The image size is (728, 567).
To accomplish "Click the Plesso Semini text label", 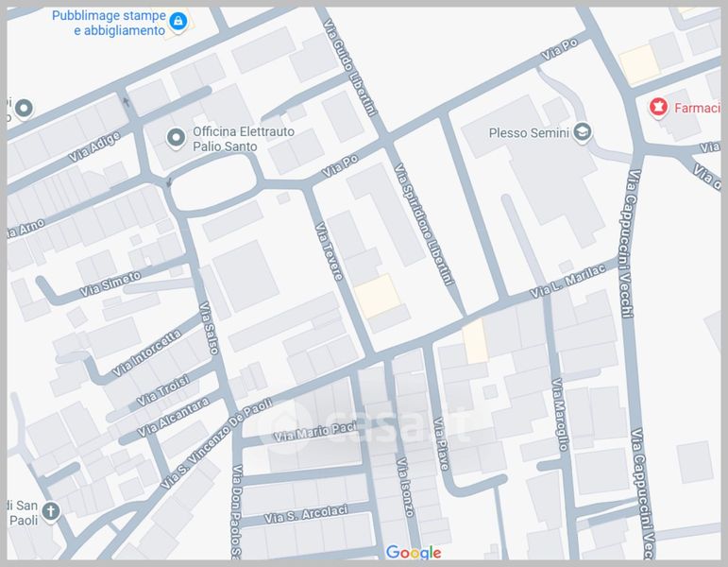I will [x=529, y=132].
